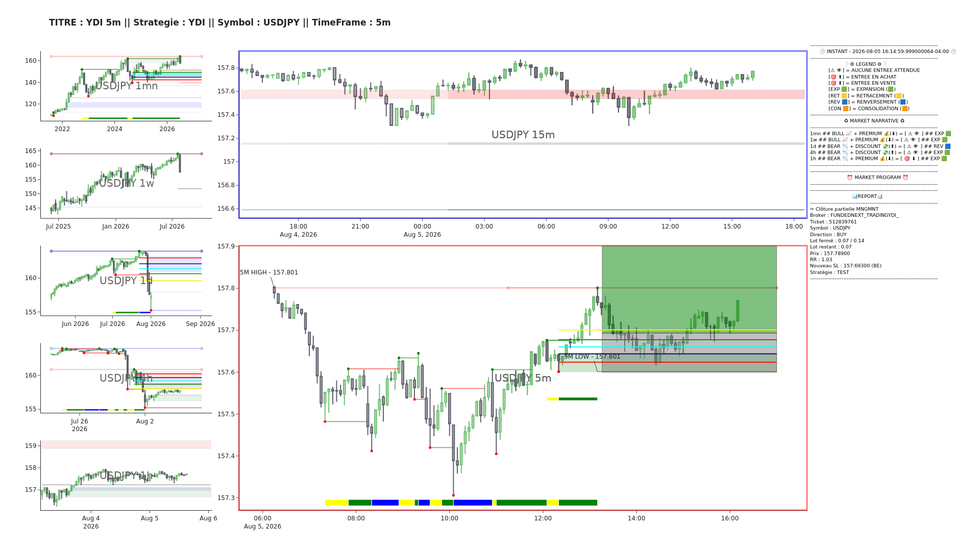Click the money bag icon in the 1w narrative row
980x551 pixels.
pos(884,140)
